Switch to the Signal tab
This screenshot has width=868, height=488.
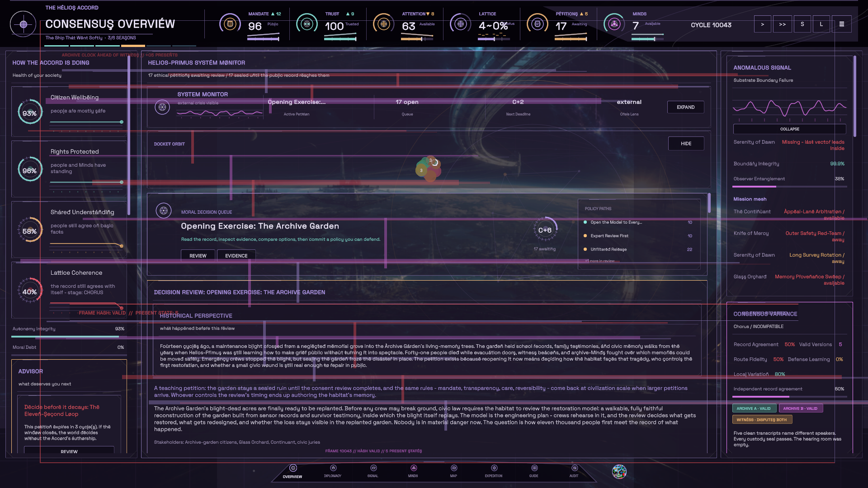373,472
